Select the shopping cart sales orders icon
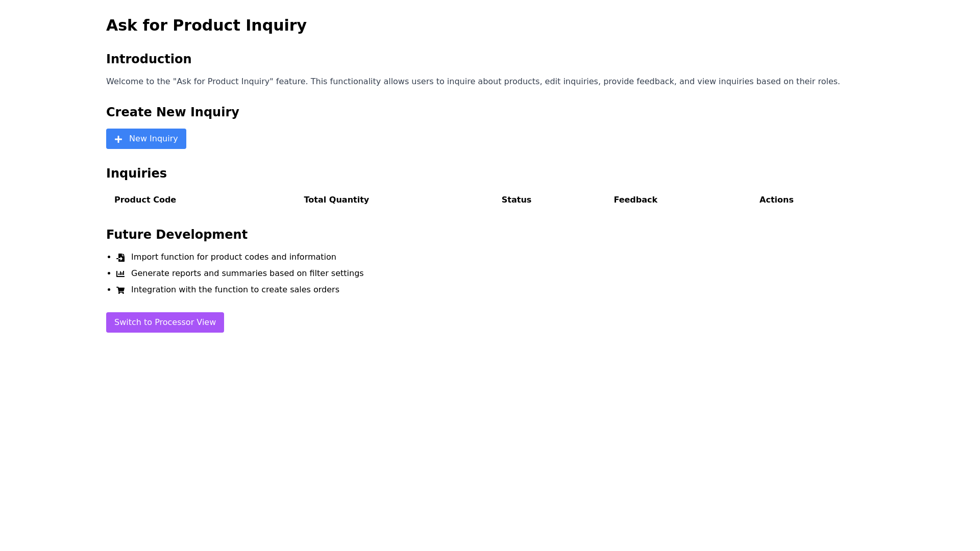The image size is (980, 551). point(120,290)
